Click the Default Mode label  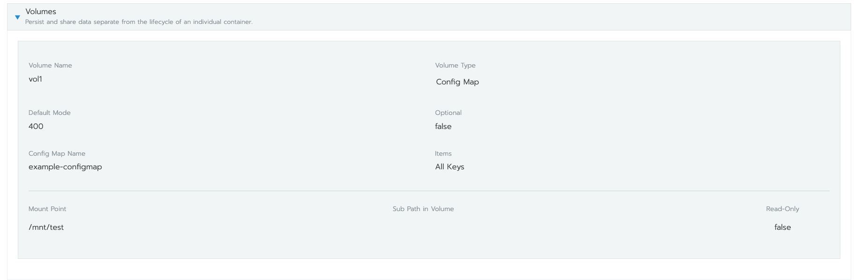[x=50, y=113]
